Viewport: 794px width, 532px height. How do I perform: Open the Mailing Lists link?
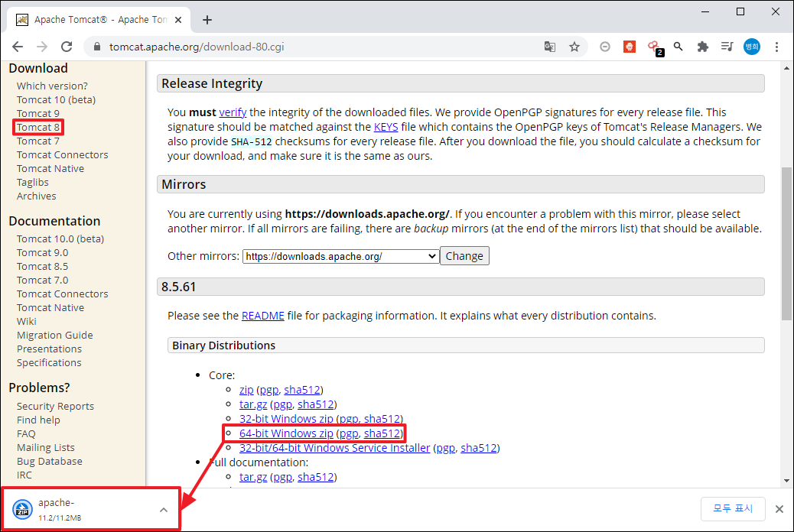(x=46, y=447)
